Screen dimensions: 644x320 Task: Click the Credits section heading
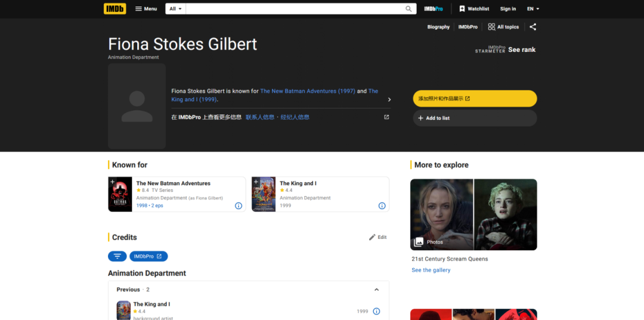tap(125, 237)
